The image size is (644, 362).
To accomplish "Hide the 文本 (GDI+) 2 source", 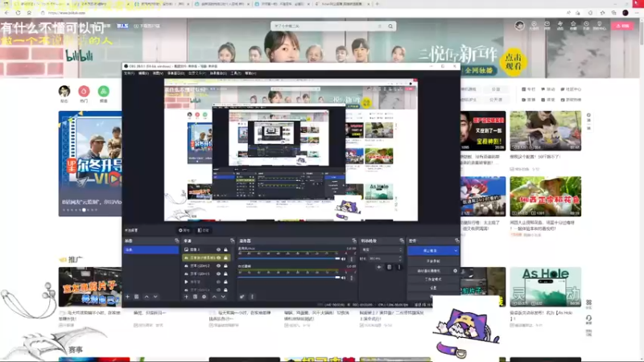I will pyautogui.click(x=218, y=266).
